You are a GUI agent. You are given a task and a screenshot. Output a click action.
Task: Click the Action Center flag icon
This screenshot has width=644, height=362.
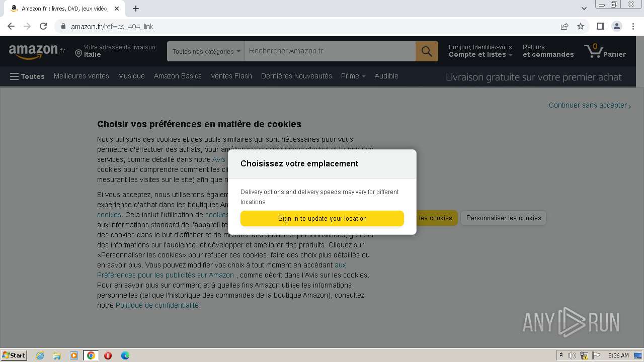[x=596, y=355]
